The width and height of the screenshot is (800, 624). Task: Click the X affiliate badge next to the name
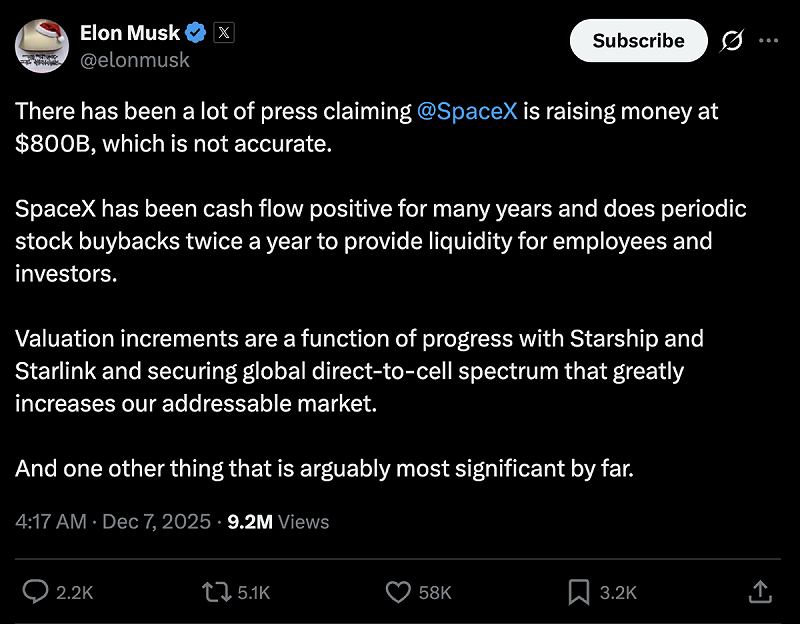(x=223, y=32)
